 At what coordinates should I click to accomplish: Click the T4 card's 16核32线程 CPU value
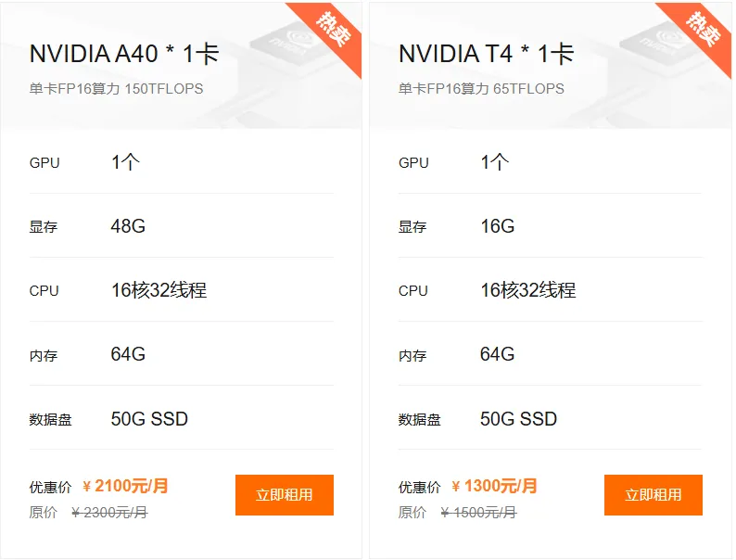(527, 290)
